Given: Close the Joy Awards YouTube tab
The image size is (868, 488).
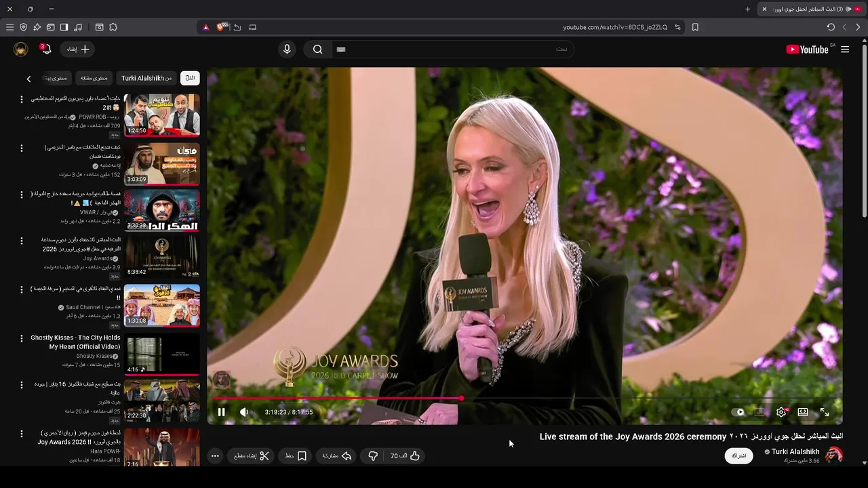Looking at the screenshot, I should point(764,9).
